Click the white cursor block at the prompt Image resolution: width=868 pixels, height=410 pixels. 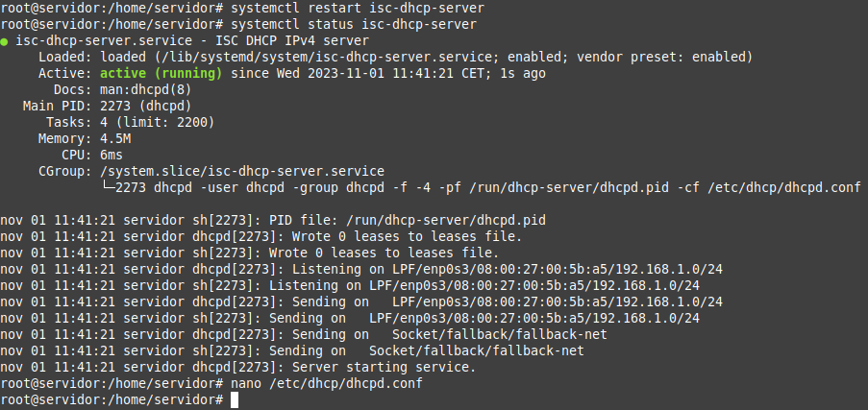click(235, 400)
